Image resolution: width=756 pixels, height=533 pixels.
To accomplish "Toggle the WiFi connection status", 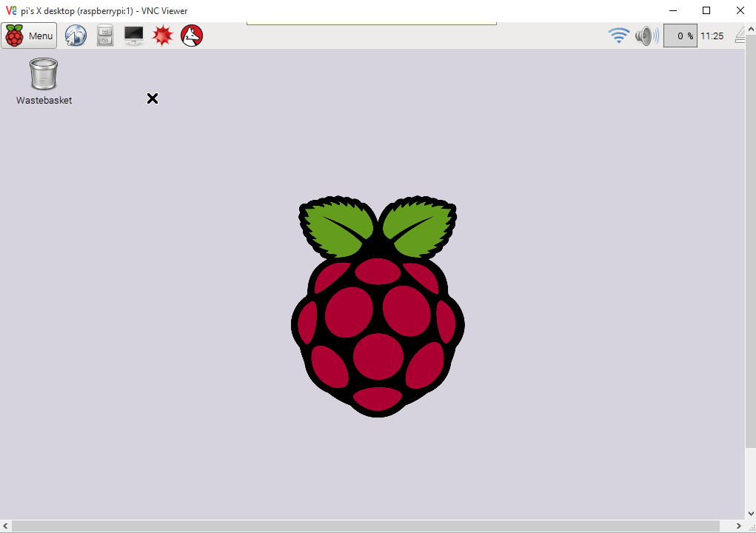I will pyautogui.click(x=618, y=35).
